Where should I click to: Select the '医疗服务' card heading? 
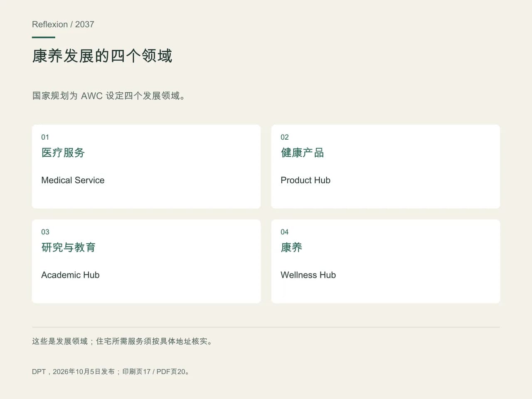pyautogui.click(x=63, y=153)
